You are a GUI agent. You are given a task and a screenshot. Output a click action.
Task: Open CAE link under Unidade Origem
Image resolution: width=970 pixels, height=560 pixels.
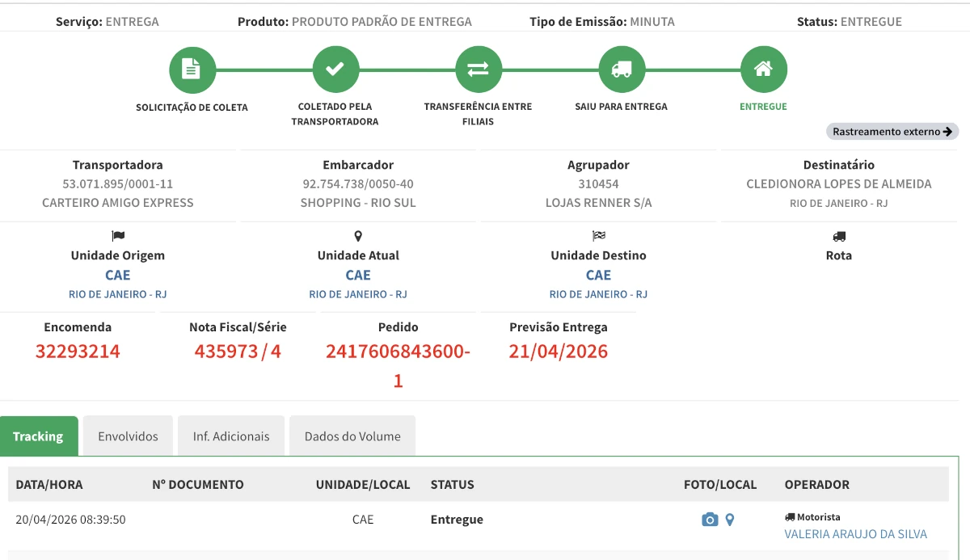[x=118, y=275]
